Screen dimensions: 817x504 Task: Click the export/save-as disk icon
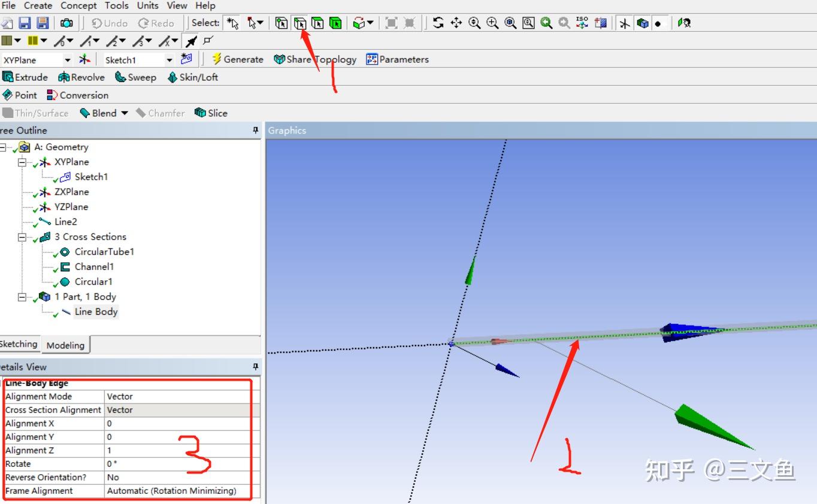43,23
